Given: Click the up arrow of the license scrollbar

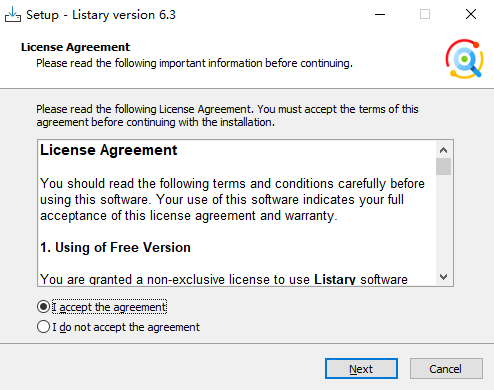Looking at the screenshot, I should click(443, 150).
